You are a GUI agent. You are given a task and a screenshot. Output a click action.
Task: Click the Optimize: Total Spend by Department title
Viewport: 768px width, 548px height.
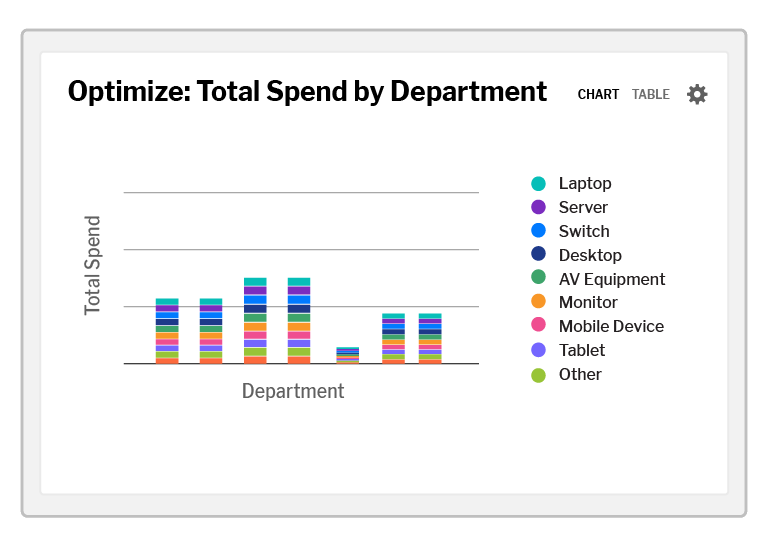(x=307, y=92)
